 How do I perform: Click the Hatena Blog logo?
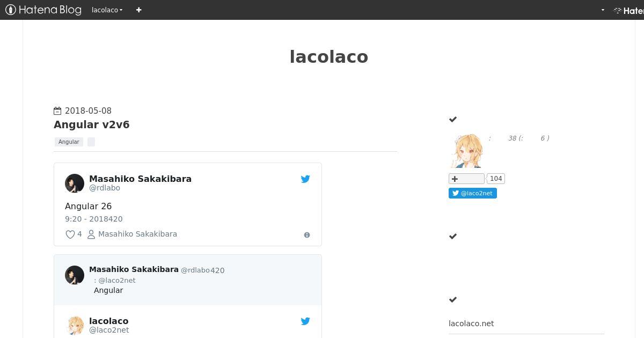[43, 10]
